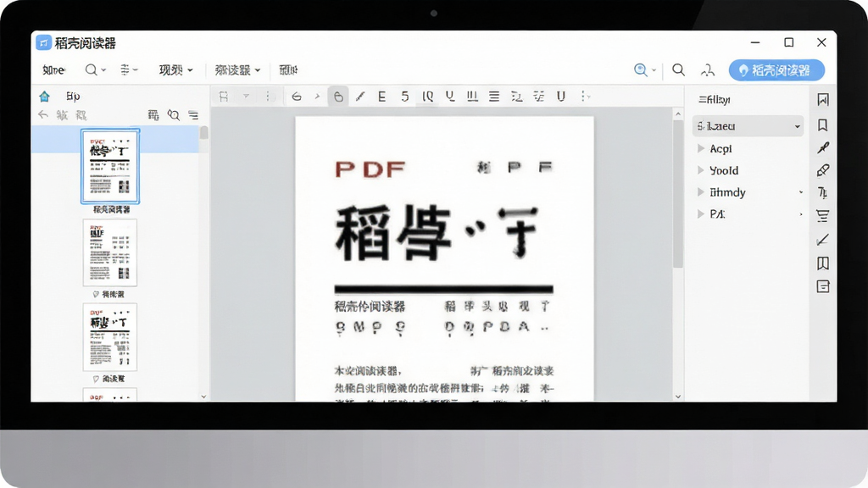The image size is (868, 488).
Task: Select the pen tool in the document toolbar
Action: tap(360, 97)
